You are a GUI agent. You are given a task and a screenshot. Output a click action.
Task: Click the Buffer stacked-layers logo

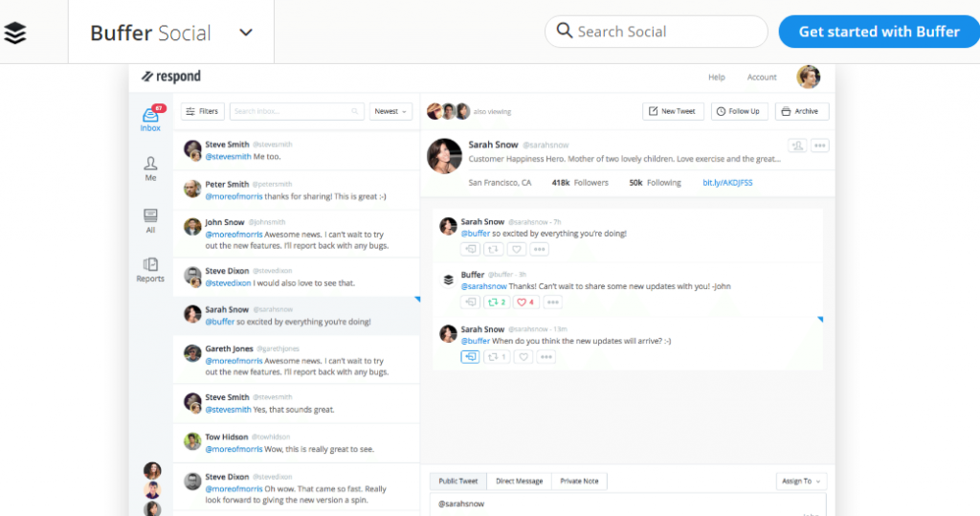click(x=15, y=33)
